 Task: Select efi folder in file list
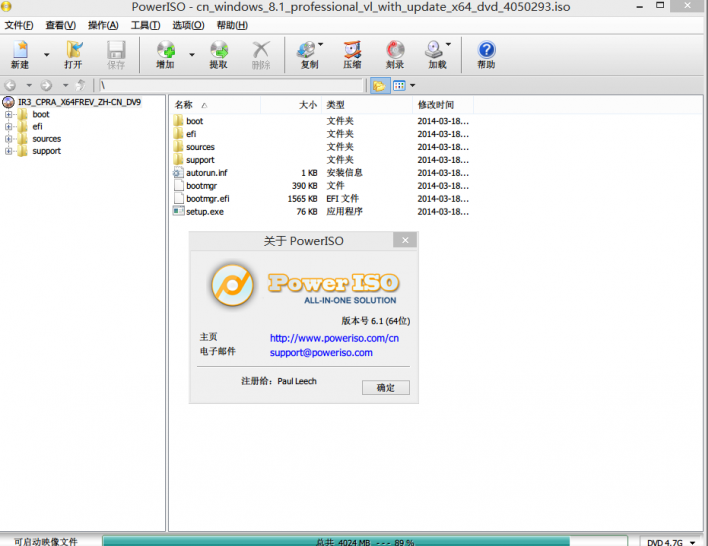[191, 134]
